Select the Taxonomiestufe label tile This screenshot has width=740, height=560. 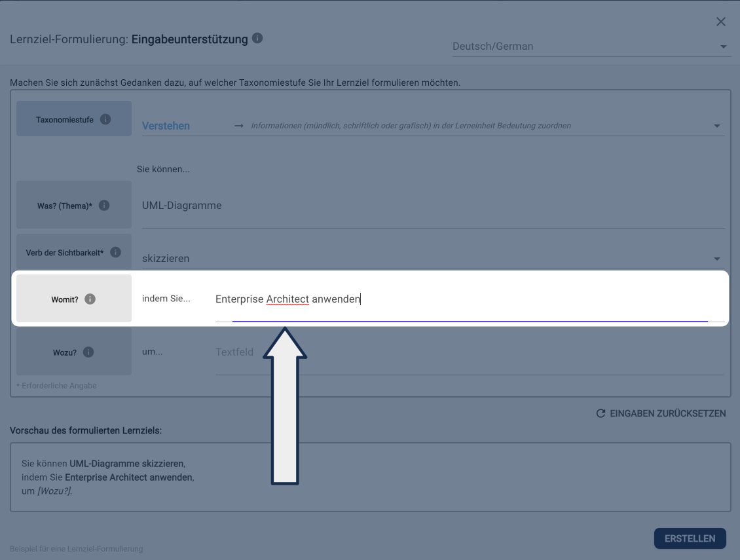point(65,119)
